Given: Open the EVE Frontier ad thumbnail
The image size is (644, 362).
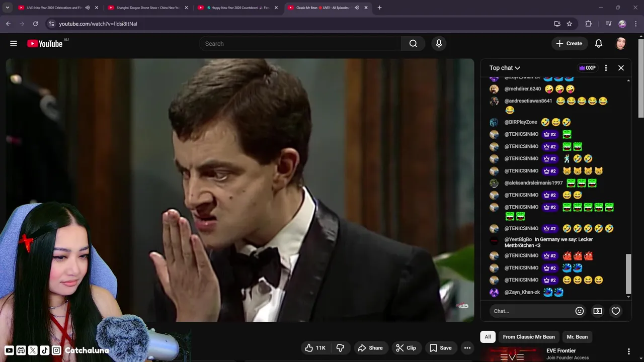Looking at the screenshot, I should tap(512, 354).
